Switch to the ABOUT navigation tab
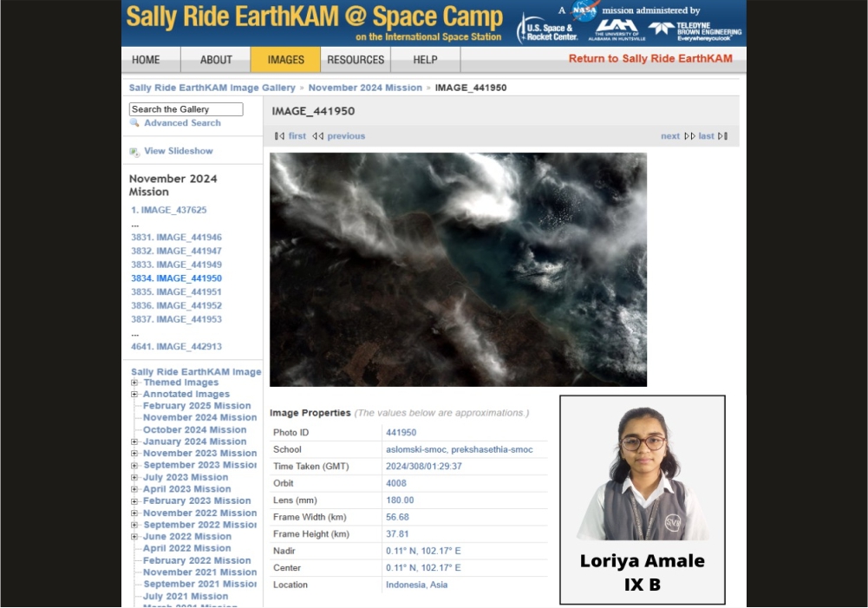 (x=216, y=60)
